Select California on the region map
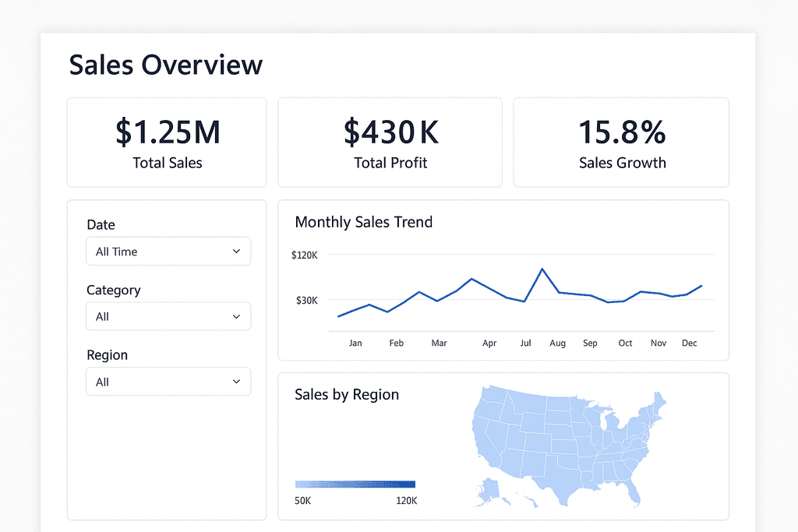This screenshot has height=532, width=798. click(x=483, y=444)
